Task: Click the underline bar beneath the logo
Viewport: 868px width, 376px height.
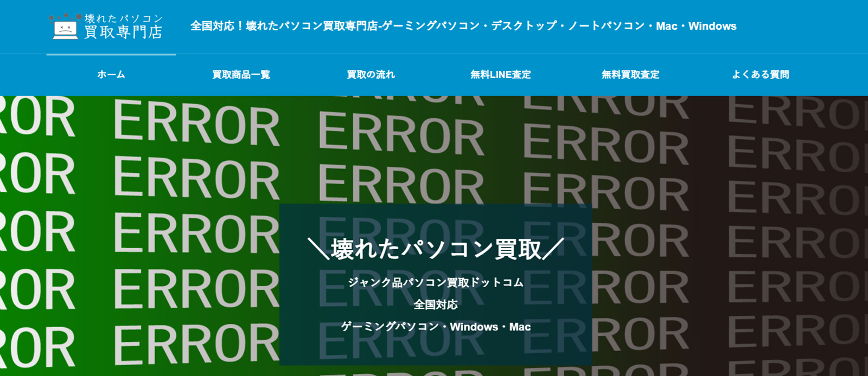Action: click(x=111, y=54)
